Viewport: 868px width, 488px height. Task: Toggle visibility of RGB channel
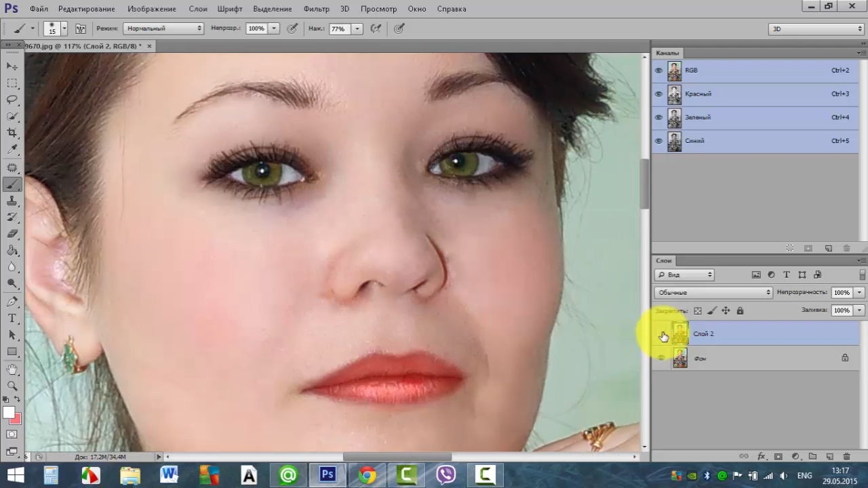(658, 70)
